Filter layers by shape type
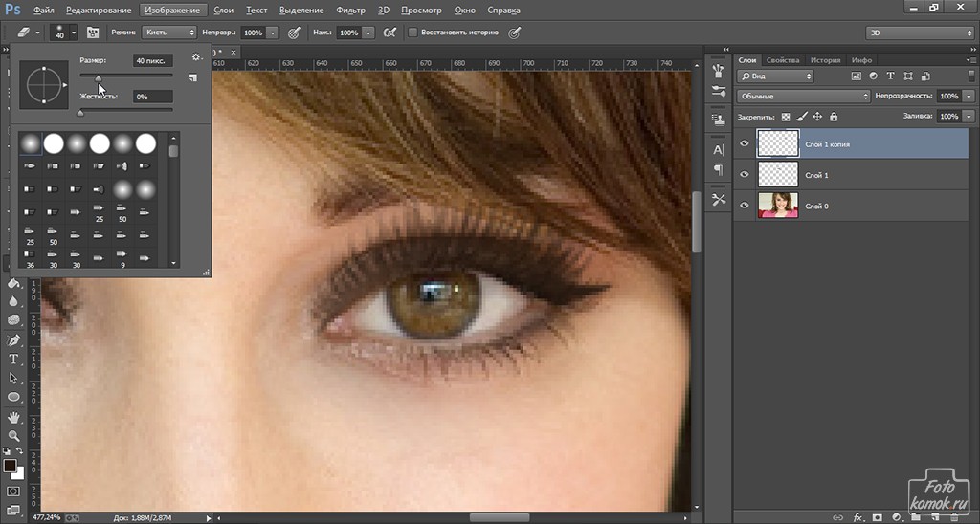 coord(908,76)
